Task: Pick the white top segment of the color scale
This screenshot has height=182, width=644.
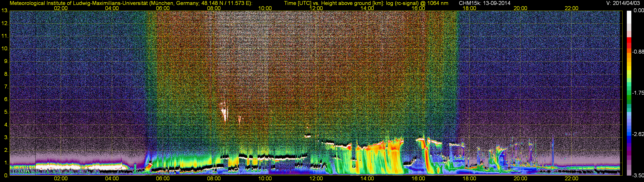Action: 629,17
